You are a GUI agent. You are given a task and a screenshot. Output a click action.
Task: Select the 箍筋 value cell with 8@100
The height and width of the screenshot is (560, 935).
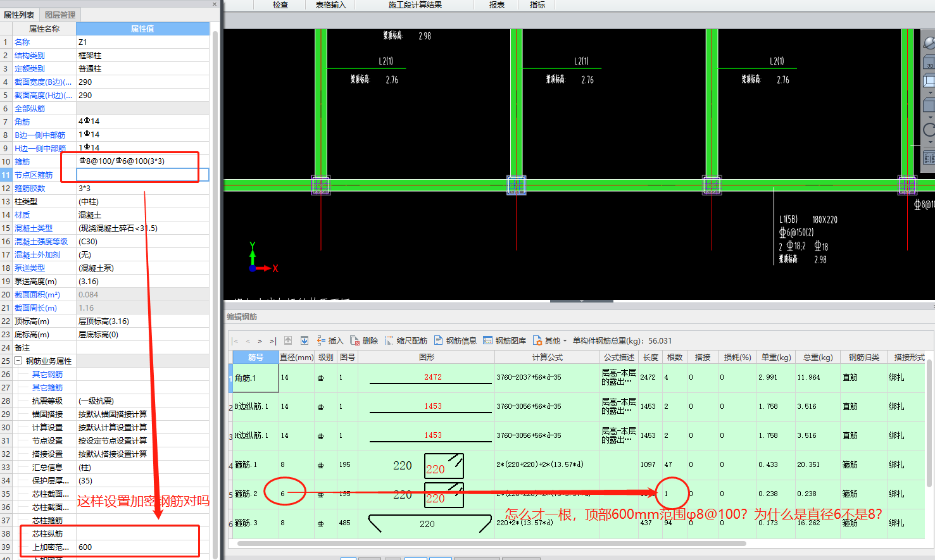142,161
